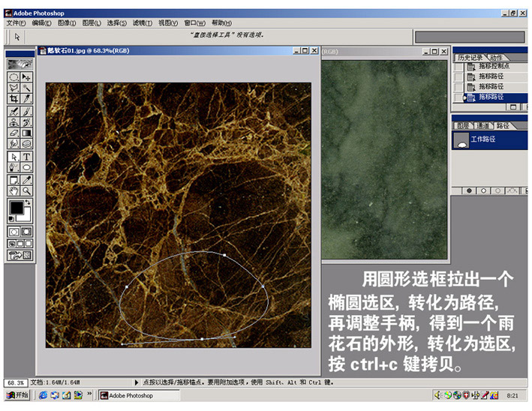532x411 pixels.
Task: Select the Slice tool
Action: [26, 99]
